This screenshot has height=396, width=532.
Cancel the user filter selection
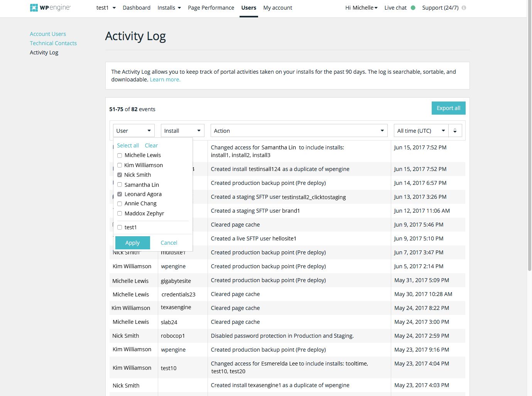[169, 243]
